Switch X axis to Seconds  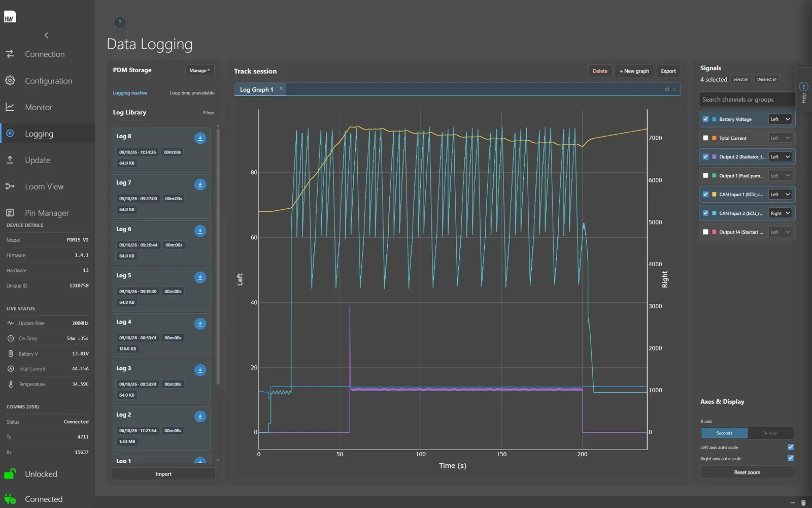pos(724,433)
